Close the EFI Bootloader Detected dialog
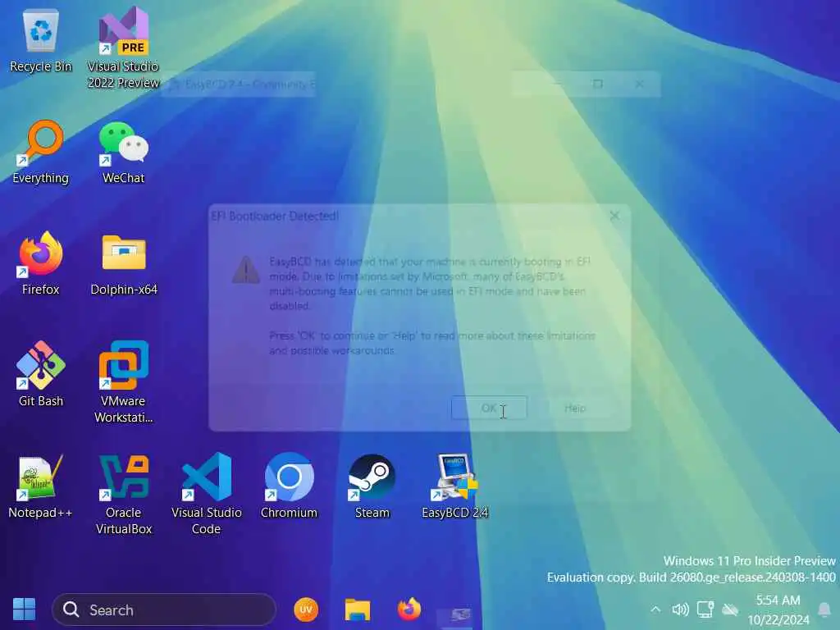The image size is (840, 630). tap(614, 216)
